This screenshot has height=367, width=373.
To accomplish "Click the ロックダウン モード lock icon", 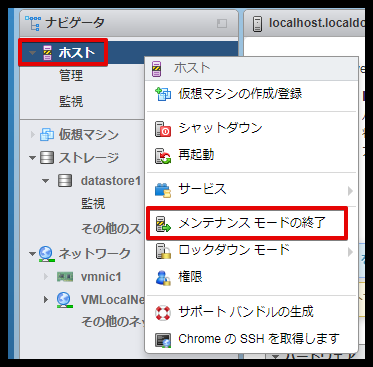I will coord(163,251).
